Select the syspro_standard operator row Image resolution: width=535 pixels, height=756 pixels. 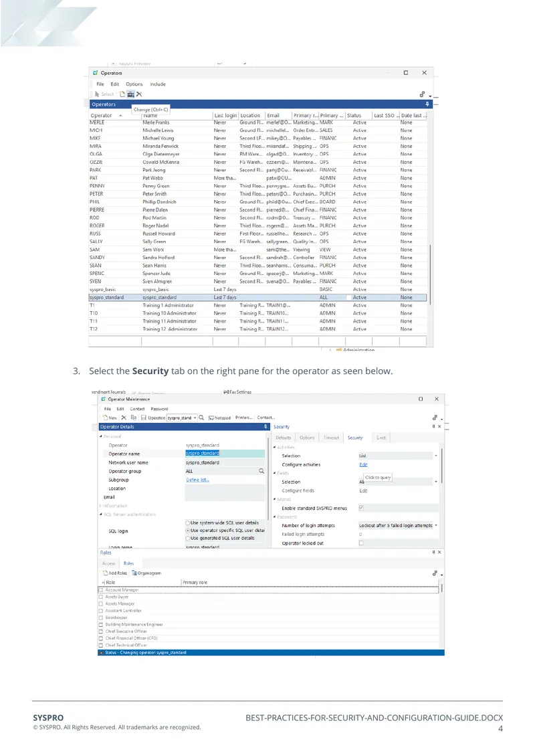(x=258, y=298)
